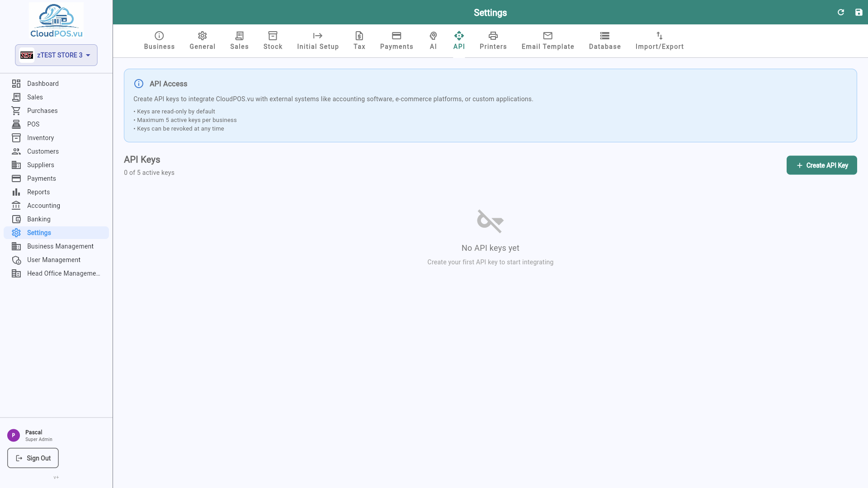868x488 pixels.
Task: Go to Reports in the sidebar
Action: click(x=56, y=192)
